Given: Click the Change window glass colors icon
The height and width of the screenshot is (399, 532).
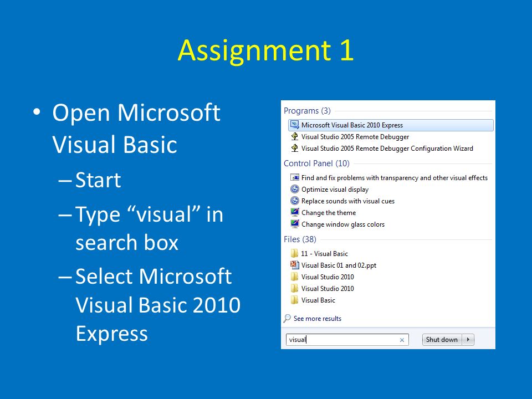Looking at the screenshot, I should [x=294, y=224].
